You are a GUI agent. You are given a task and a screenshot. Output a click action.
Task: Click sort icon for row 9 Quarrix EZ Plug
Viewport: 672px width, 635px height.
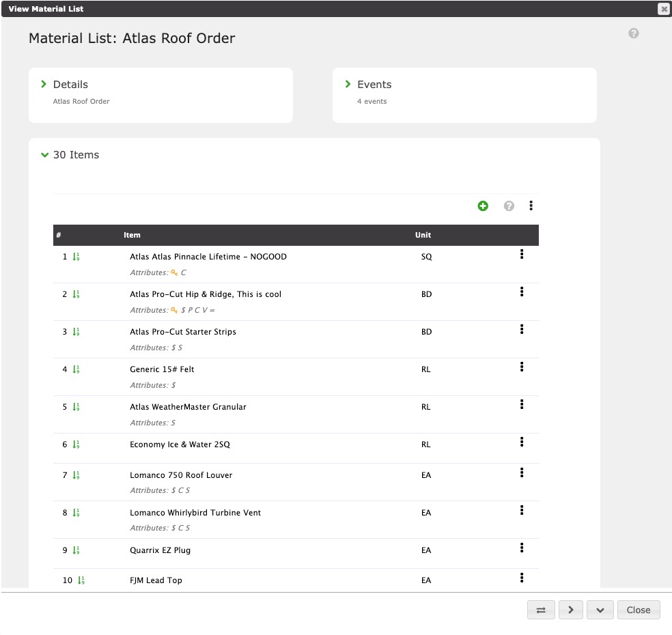(76, 550)
